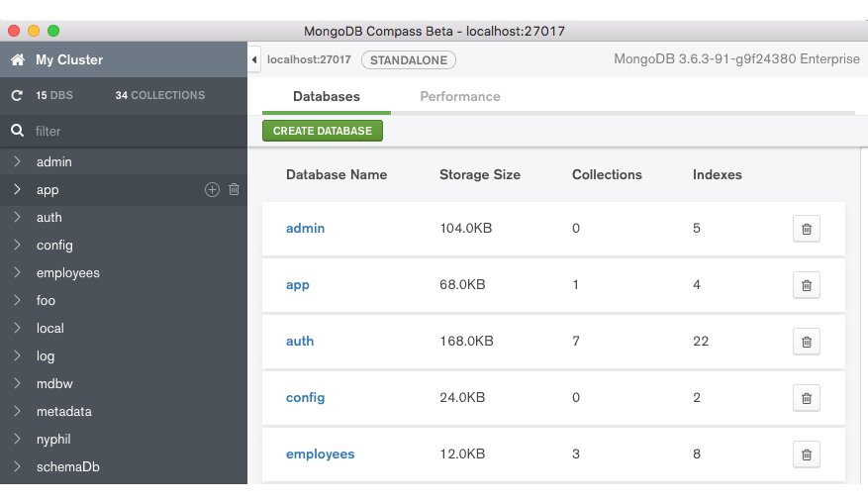
Task: Click the plus icon next to app
Action: pyautogui.click(x=212, y=189)
